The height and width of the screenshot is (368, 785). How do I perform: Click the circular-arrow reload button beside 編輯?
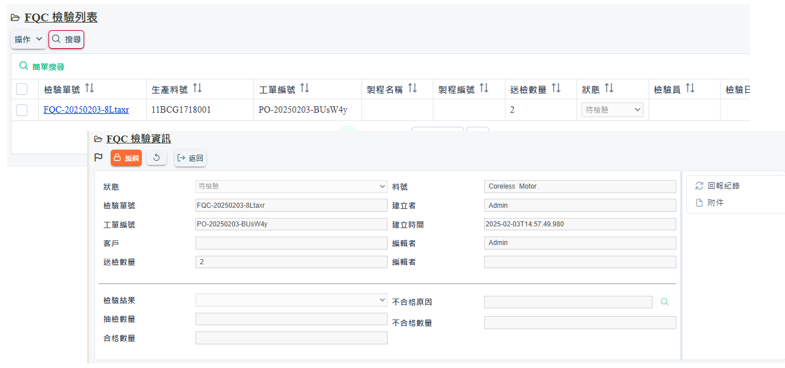(156, 158)
